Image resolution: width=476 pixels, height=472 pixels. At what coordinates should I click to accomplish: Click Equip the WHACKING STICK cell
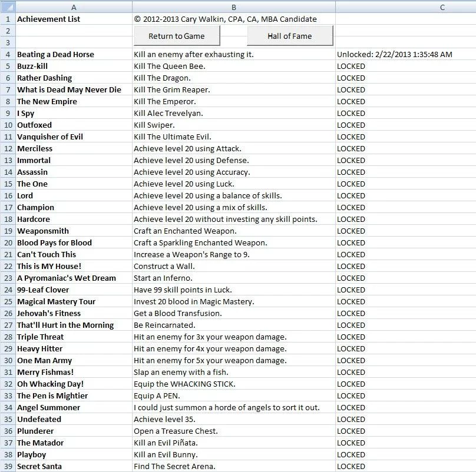click(234, 384)
